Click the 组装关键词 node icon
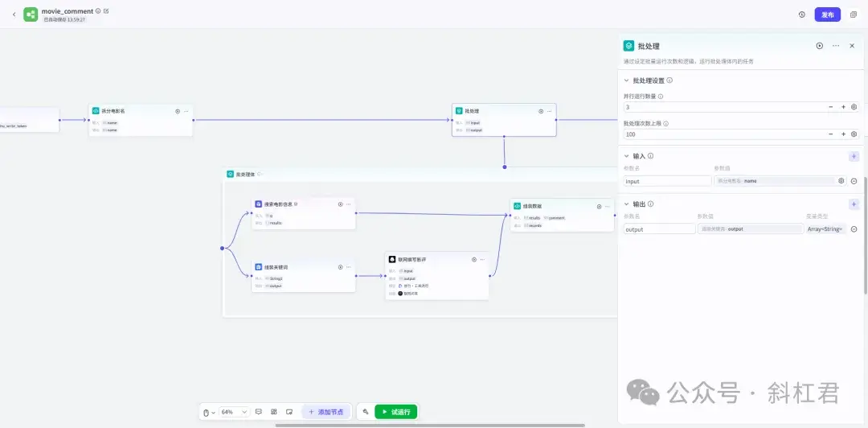The image size is (868, 428). (259, 266)
